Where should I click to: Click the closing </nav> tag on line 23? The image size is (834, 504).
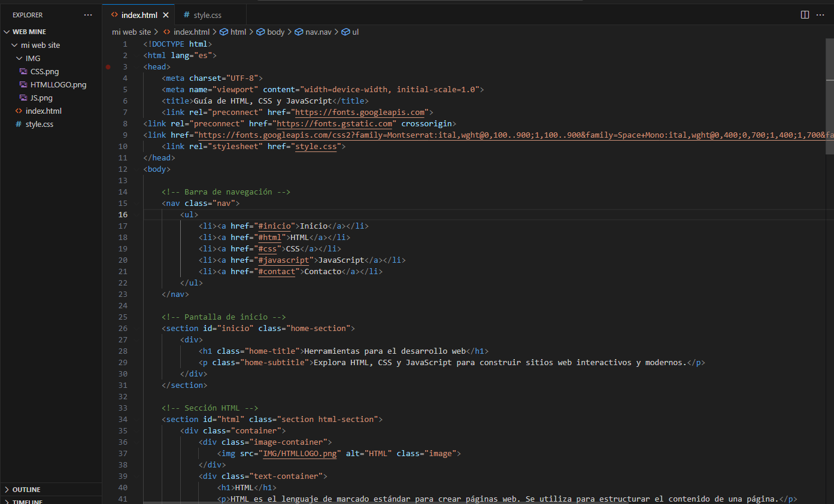click(x=175, y=294)
